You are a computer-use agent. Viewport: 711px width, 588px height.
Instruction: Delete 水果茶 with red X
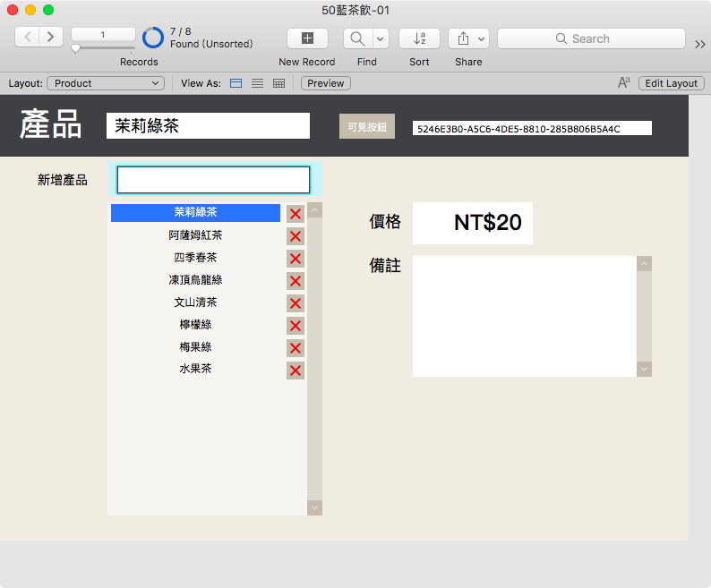tap(296, 371)
